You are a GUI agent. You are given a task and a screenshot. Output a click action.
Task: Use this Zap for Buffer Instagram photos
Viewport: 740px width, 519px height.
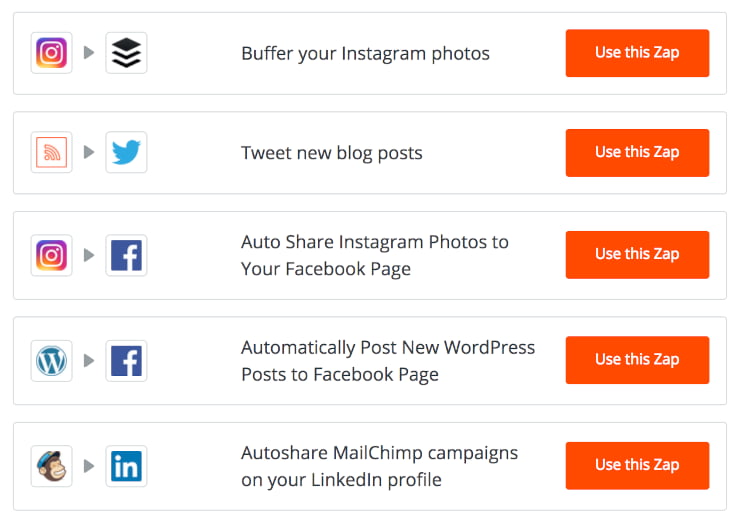(x=637, y=53)
